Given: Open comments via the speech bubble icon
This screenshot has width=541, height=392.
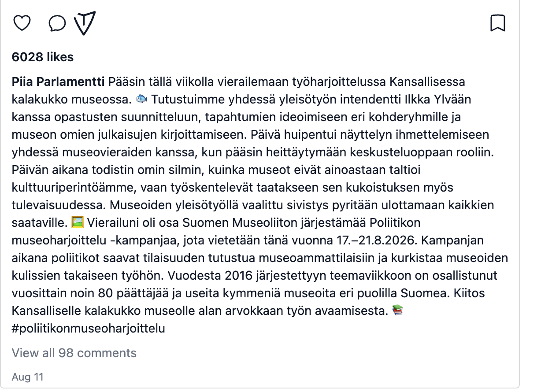Looking at the screenshot, I should coord(57,24).
